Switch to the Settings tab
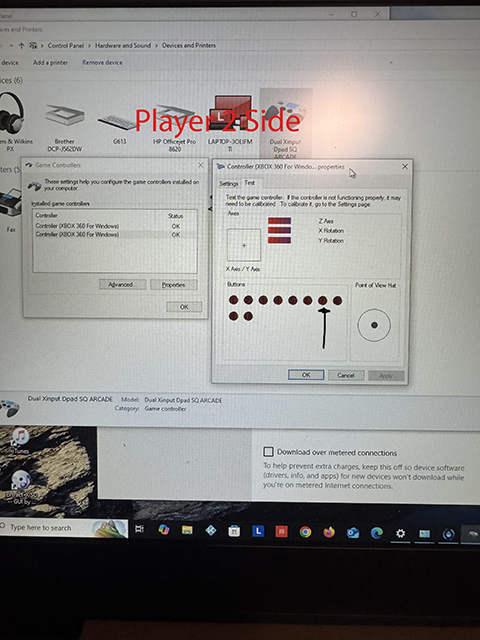Image resolution: width=480 pixels, height=640 pixels. [229, 184]
